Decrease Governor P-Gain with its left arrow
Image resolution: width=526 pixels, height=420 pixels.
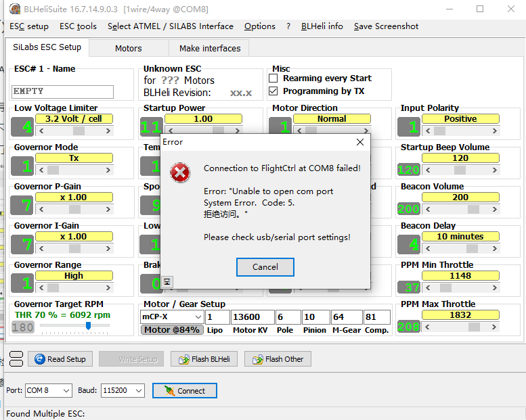pyautogui.click(x=41, y=209)
